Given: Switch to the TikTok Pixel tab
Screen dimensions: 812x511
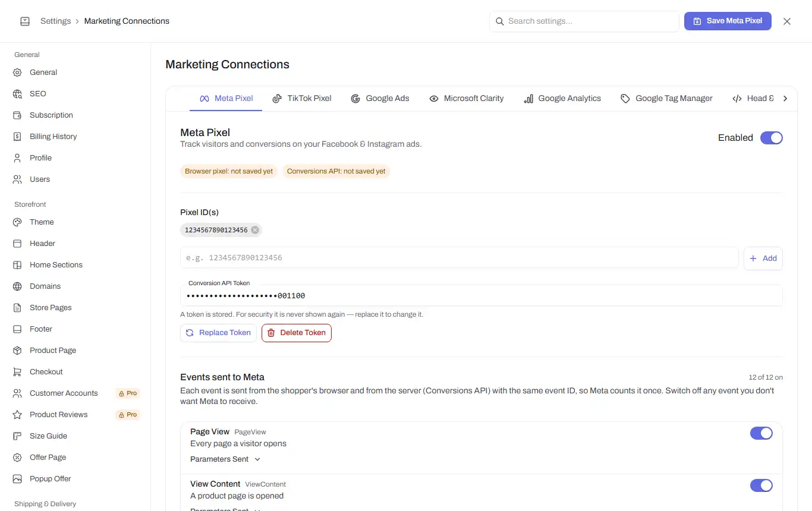Looking at the screenshot, I should (302, 99).
